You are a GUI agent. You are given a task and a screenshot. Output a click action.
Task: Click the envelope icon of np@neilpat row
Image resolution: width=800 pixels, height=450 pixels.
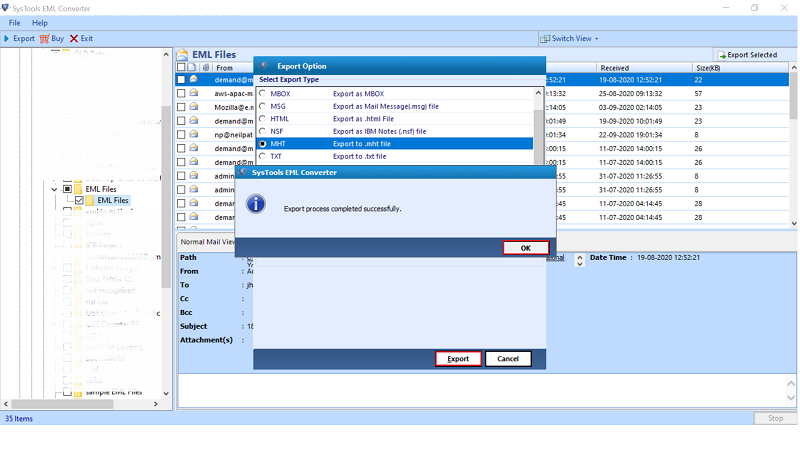194,134
